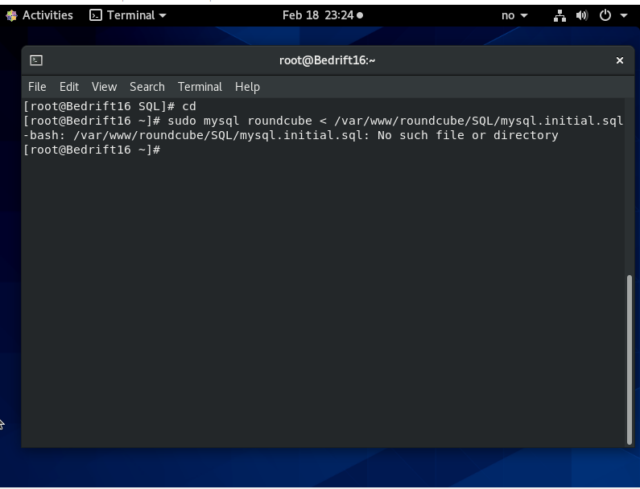Click the Terminal icon in top bar

coord(96,15)
